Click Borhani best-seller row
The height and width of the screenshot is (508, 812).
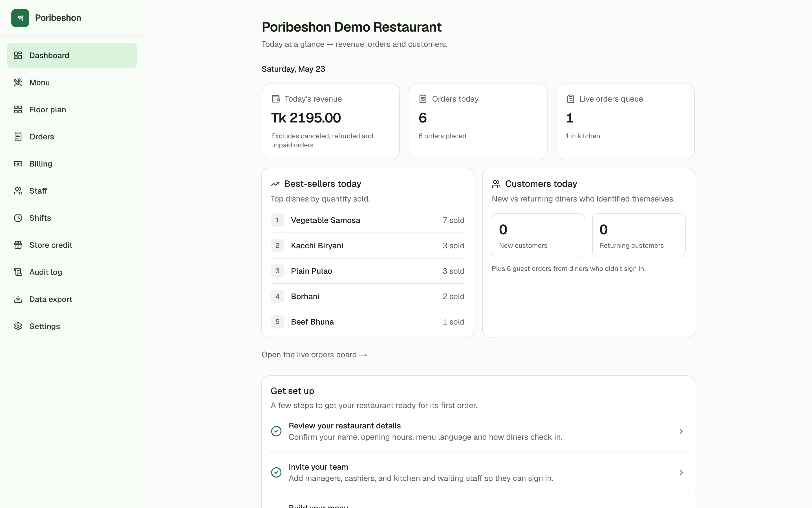367,296
